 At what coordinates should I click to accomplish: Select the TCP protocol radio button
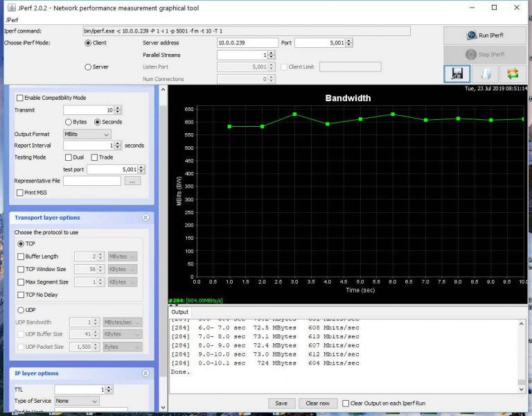21,244
